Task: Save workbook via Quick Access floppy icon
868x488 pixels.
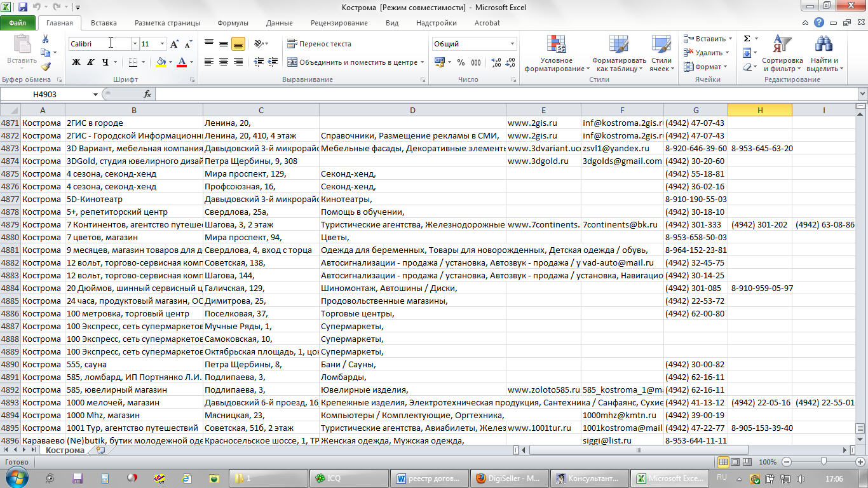Action: click(x=23, y=8)
